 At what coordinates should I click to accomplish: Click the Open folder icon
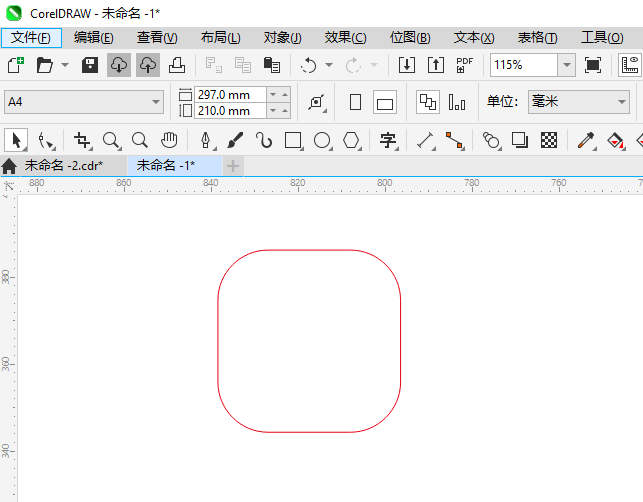44,65
